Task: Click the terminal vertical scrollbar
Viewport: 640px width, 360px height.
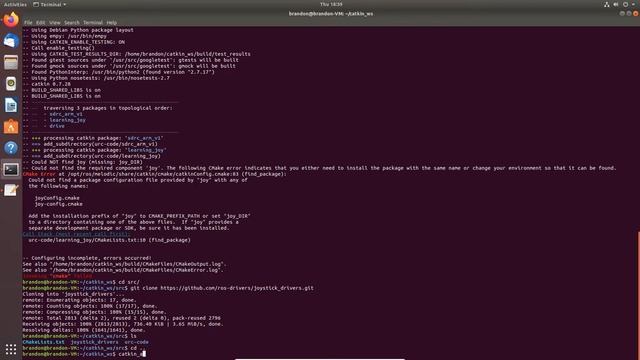Action: tap(638, 296)
